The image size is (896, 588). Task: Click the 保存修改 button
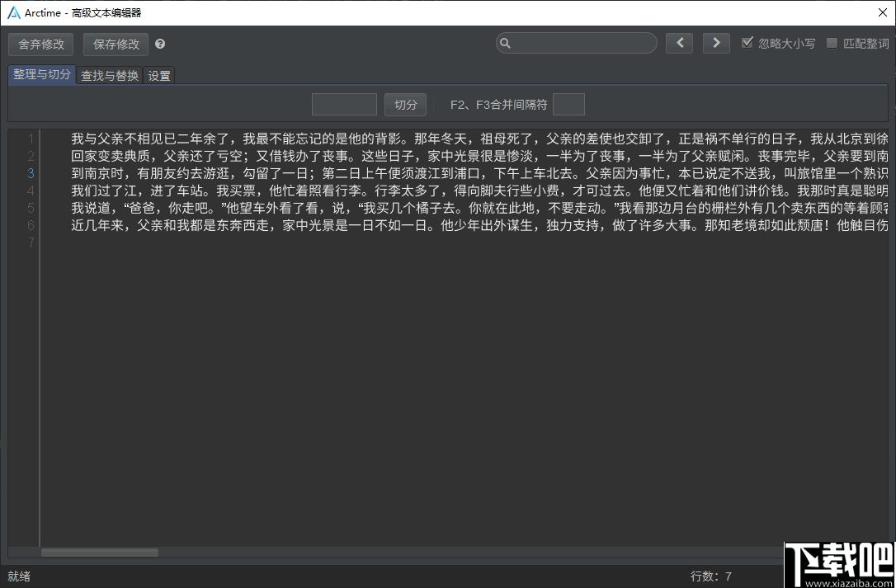coord(115,44)
